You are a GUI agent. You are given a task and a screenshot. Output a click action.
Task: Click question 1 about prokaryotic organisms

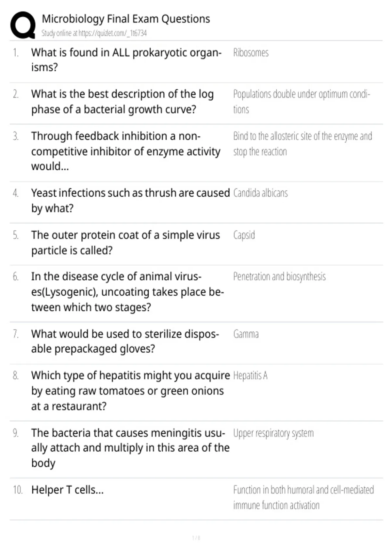pos(126,60)
